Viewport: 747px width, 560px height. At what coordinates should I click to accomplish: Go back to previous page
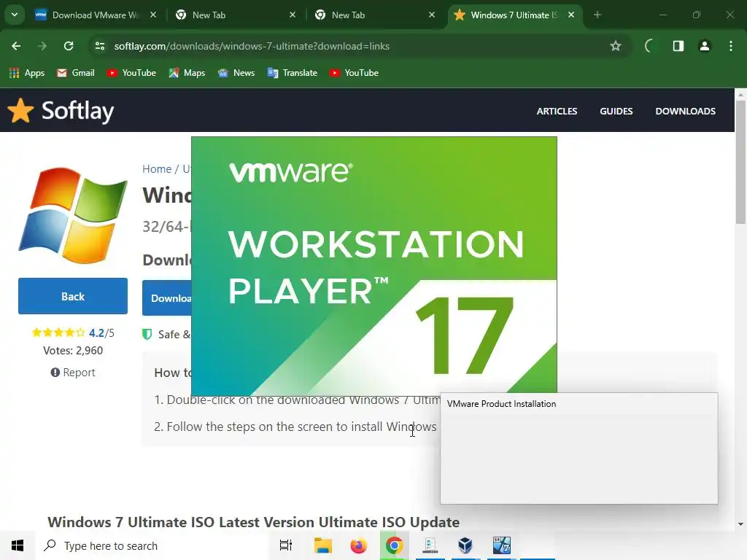16,46
